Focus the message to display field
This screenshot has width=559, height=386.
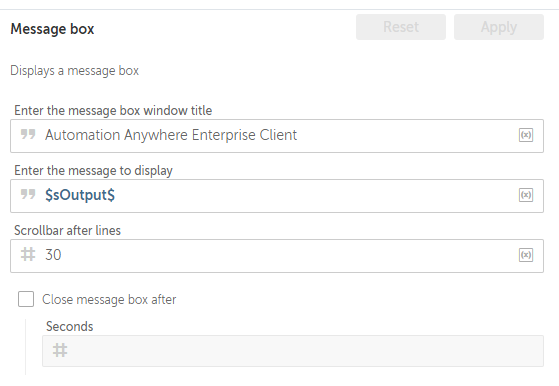(277, 196)
